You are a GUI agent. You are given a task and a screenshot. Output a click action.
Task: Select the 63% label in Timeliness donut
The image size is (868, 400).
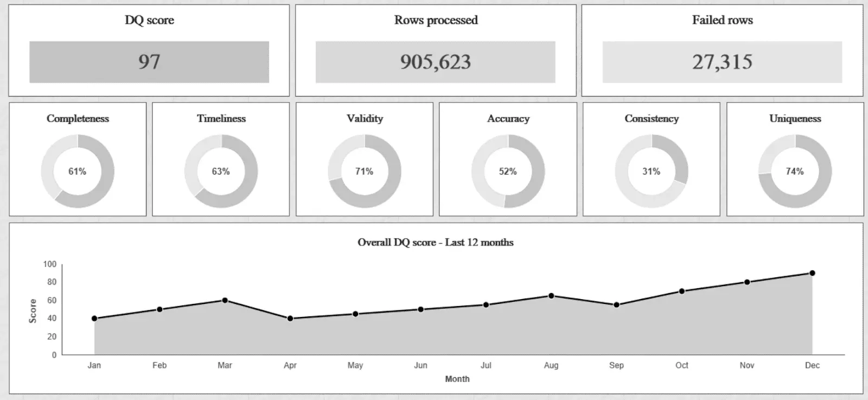tap(221, 172)
